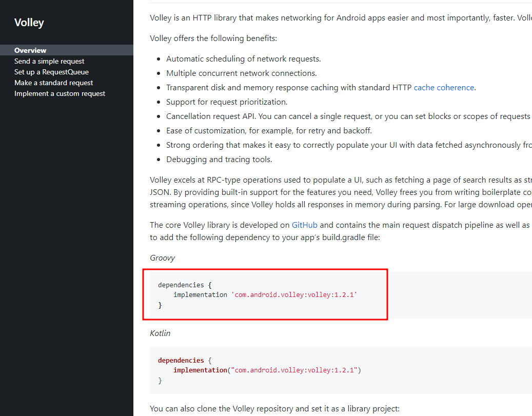532x416 pixels.
Task: Follow the 'cache coherence' link
Action: click(444, 88)
